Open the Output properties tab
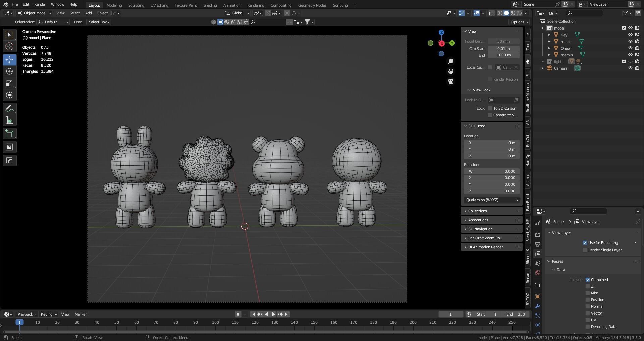The image size is (644, 341). tap(538, 244)
